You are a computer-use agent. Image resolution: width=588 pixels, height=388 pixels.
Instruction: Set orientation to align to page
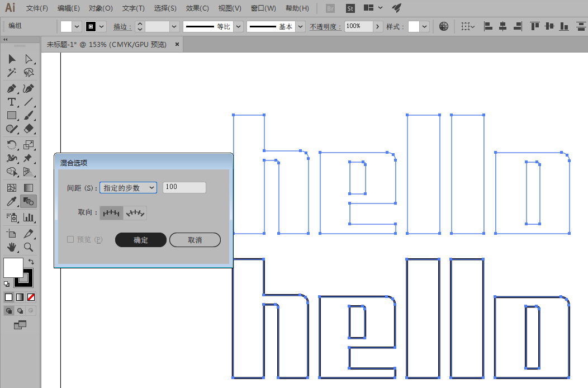tap(111, 213)
